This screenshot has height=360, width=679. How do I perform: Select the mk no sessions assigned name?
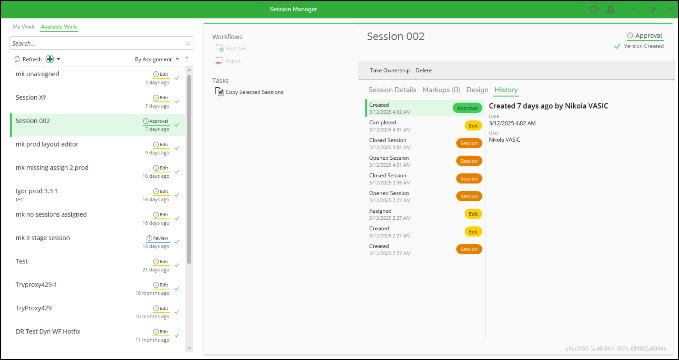click(51, 214)
